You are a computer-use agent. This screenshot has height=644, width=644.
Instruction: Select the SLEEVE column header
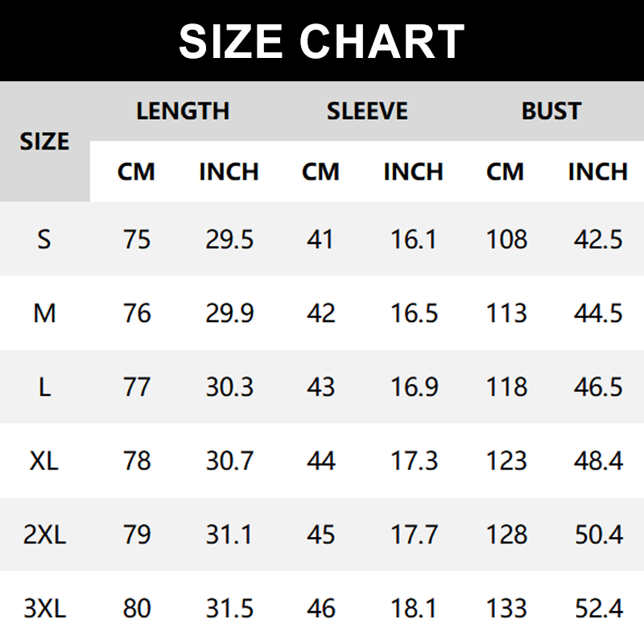[367, 111]
